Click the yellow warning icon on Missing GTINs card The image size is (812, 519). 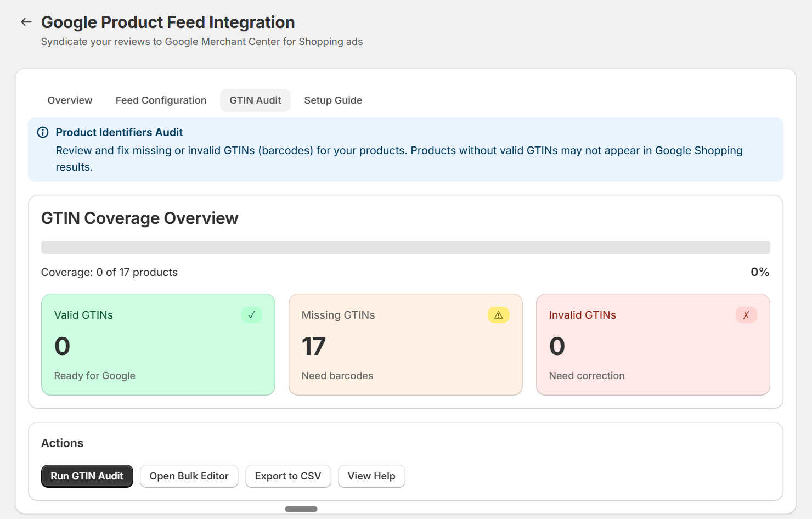point(499,315)
